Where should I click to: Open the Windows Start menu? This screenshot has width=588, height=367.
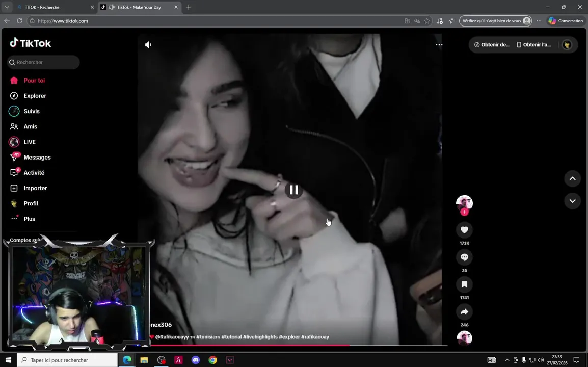click(8, 360)
